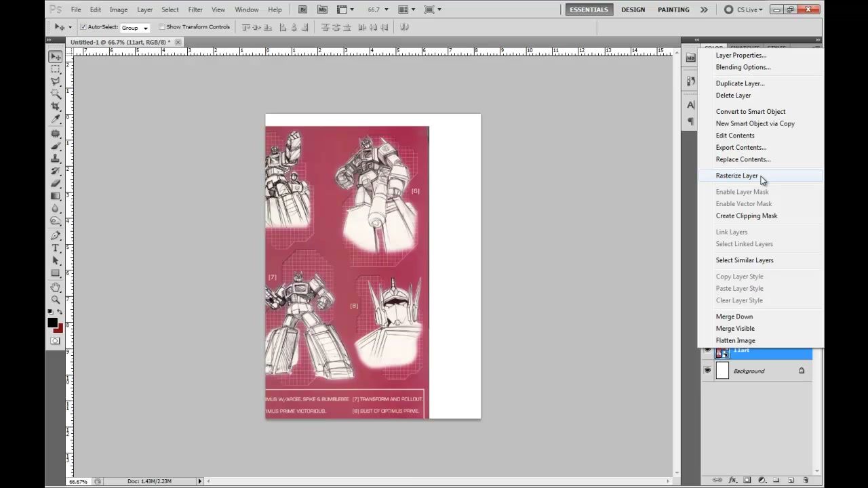Launch Bridge from the Br icon
The width and height of the screenshot is (868, 488).
coord(302,9)
